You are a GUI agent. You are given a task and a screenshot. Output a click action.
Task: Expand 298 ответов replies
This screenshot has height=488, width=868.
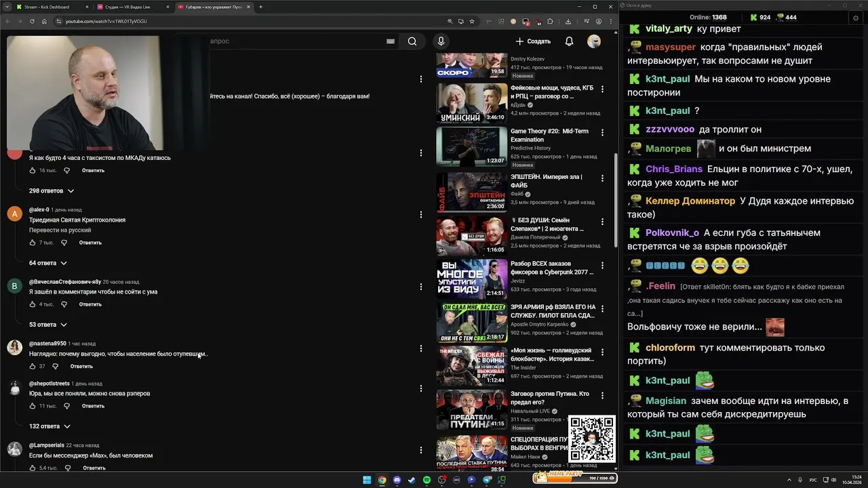tap(52, 191)
